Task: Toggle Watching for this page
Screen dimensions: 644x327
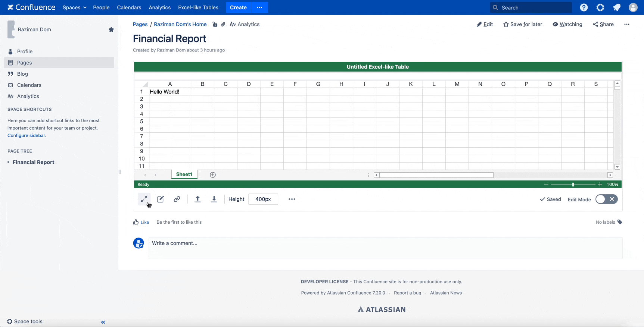Action: [567, 24]
